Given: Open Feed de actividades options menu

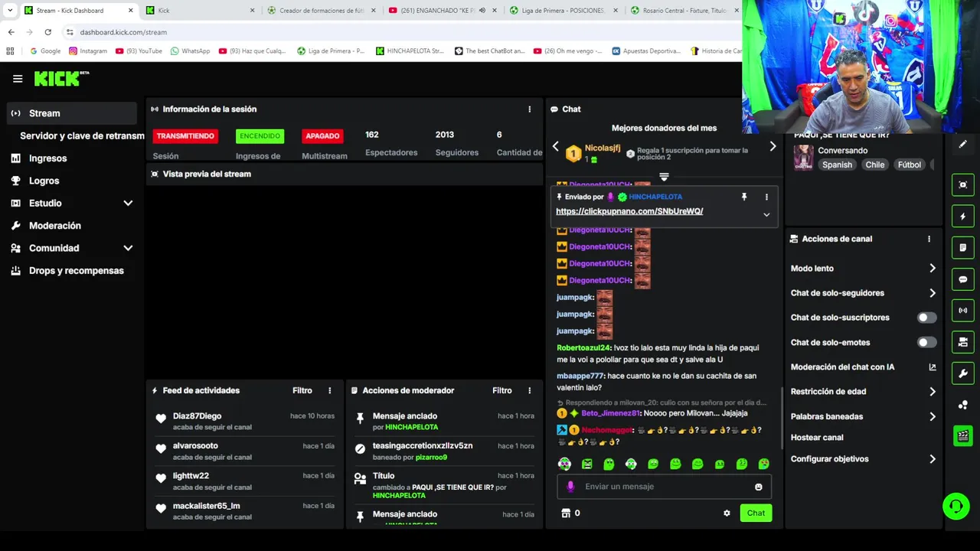Looking at the screenshot, I should [x=330, y=390].
